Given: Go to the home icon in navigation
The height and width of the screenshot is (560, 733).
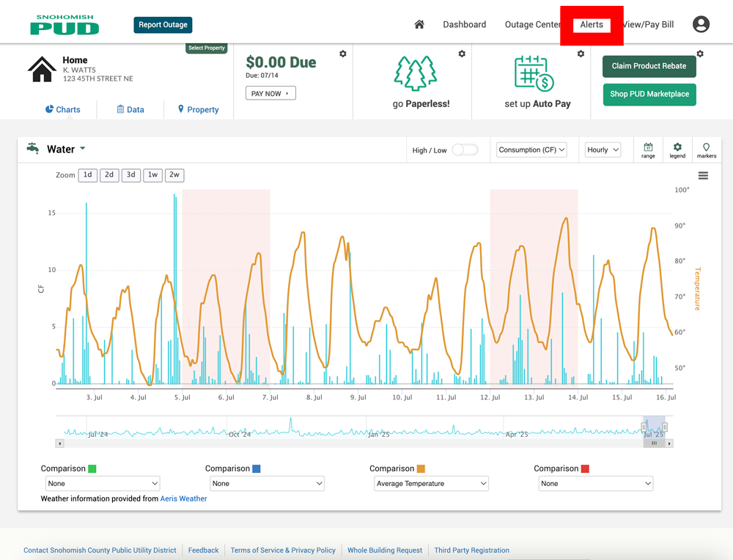Looking at the screenshot, I should point(419,24).
